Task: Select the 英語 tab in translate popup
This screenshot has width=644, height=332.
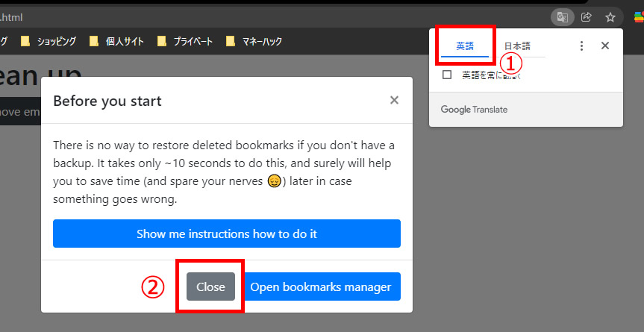Action: point(465,46)
